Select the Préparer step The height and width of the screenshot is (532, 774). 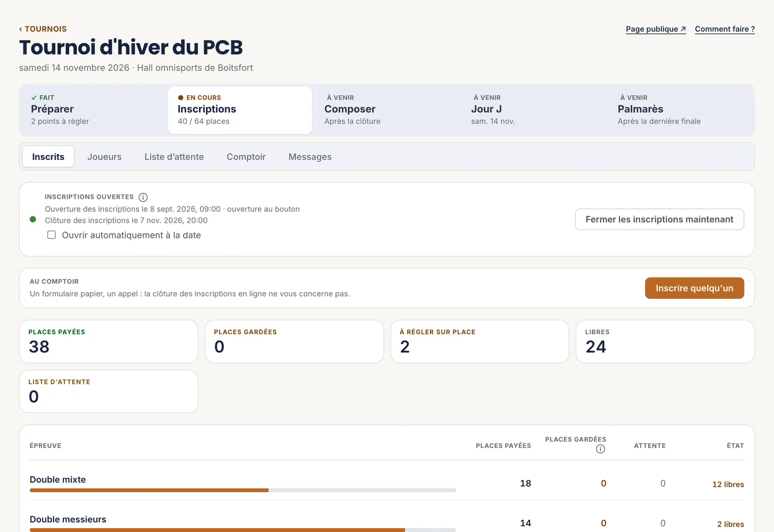(93, 110)
